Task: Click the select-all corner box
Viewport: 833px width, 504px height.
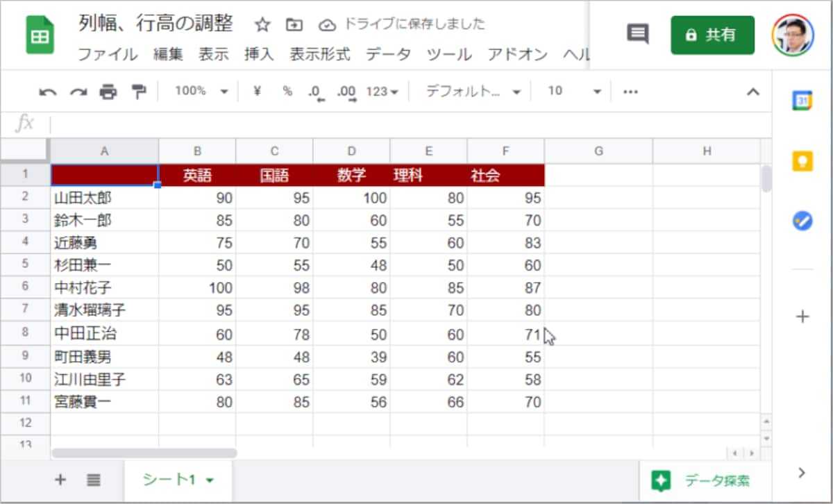Action: point(25,151)
